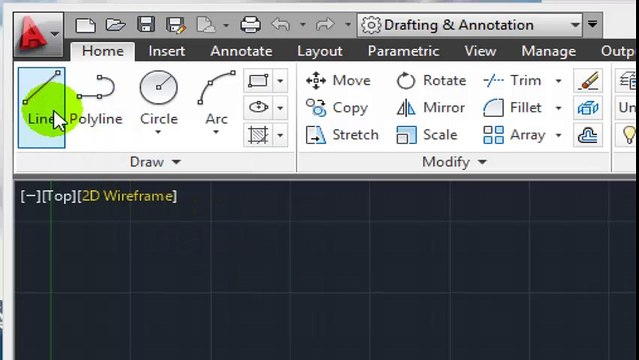Expand the Draw panel
This screenshot has height=360, width=639.
coord(155,162)
